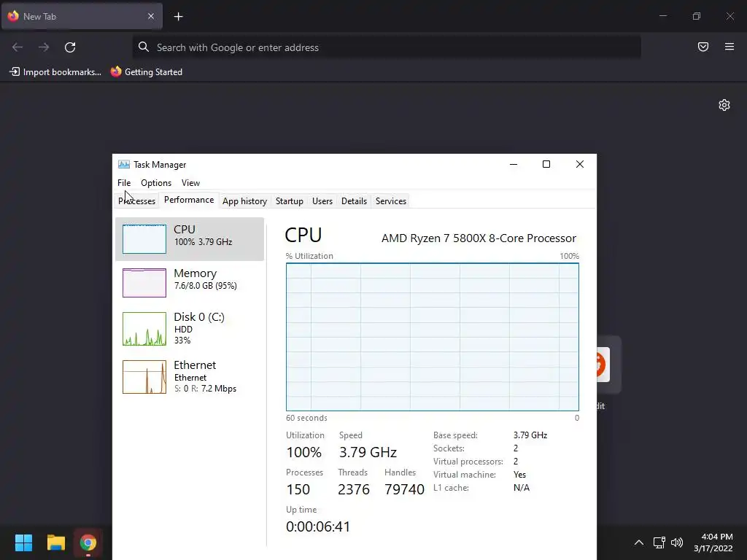
Task: Close the New Tab tab
Action: [x=150, y=16]
